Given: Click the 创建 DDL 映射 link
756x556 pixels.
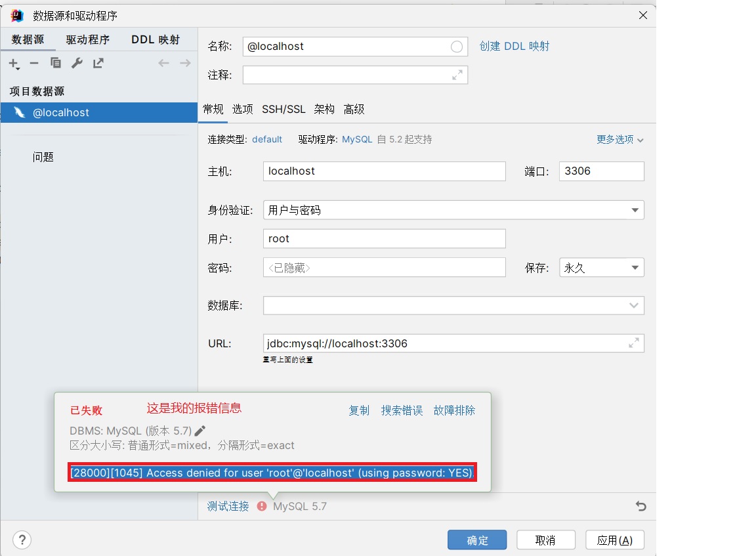Looking at the screenshot, I should pyautogui.click(x=515, y=46).
